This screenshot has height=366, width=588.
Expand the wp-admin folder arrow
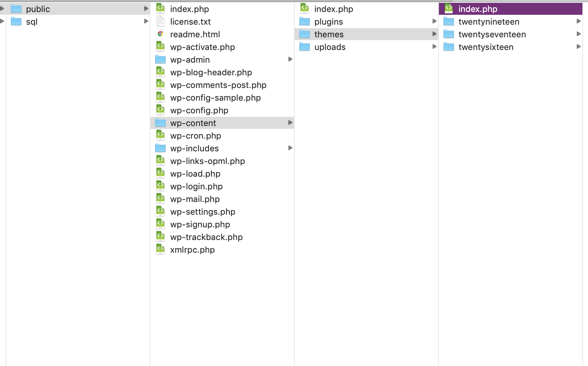pos(290,59)
